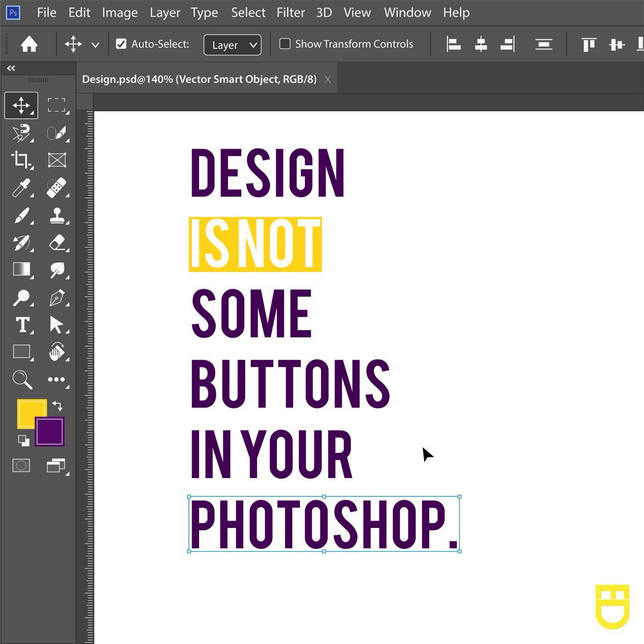The height and width of the screenshot is (644, 644).
Task: Open the Edit menu
Action: click(x=79, y=12)
